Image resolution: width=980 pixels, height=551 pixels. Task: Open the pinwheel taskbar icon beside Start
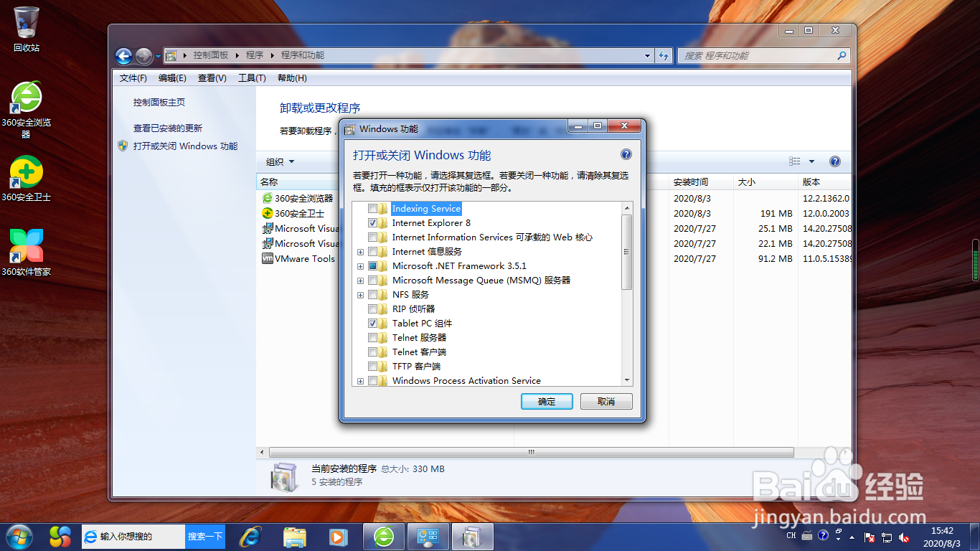[x=60, y=537]
